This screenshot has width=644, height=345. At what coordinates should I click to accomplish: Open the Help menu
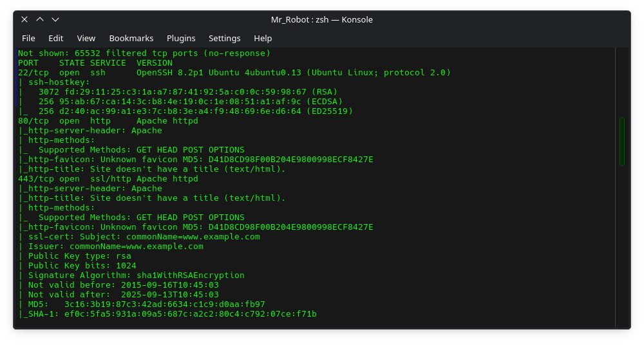[x=263, y=38]
